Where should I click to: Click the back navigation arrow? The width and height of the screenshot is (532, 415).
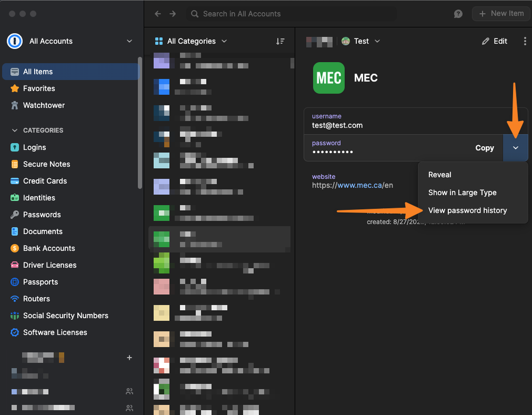158,14
